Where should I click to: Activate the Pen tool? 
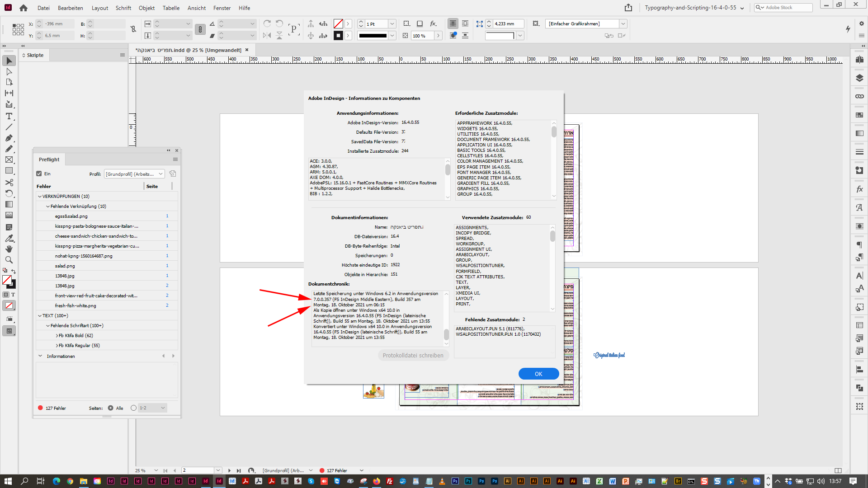[9, 138]
